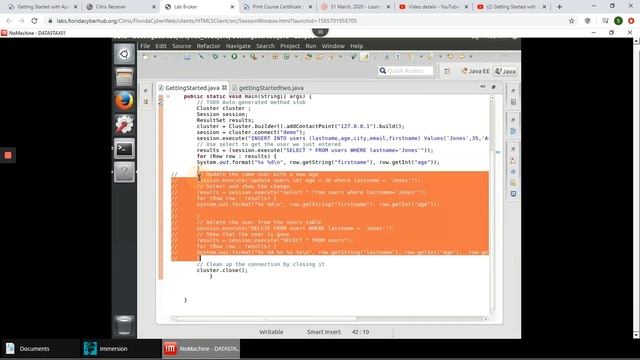Open the Run button dropdown arrow
Image resolution: width=640 pixels, height=360 pixels.
pos(244,57)
